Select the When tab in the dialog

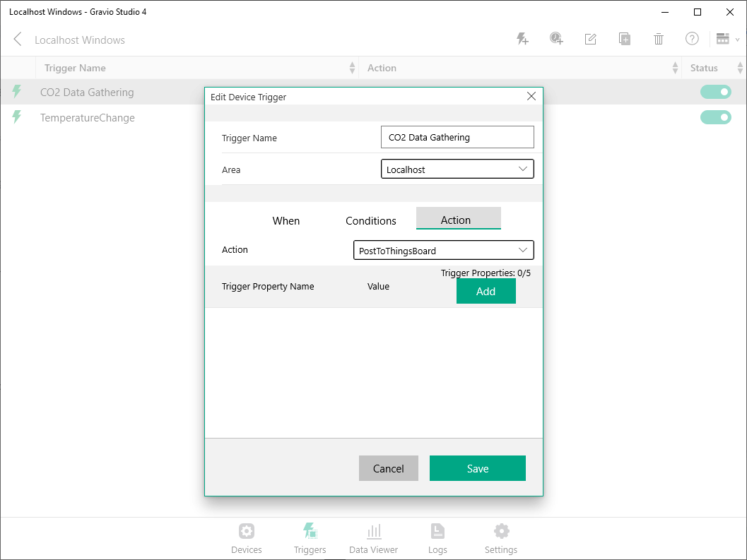click(x=286, y=220)
